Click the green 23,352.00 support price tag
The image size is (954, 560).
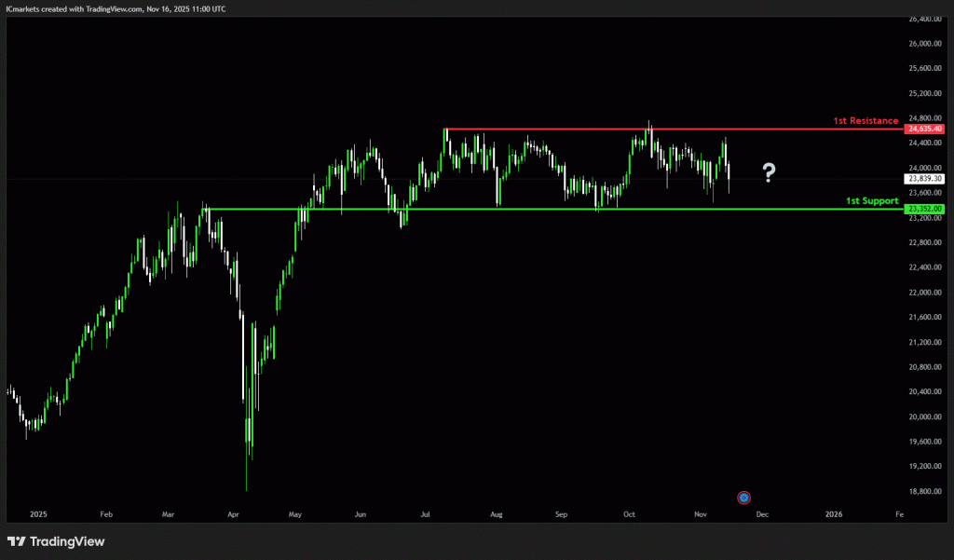tap(924, 209)
